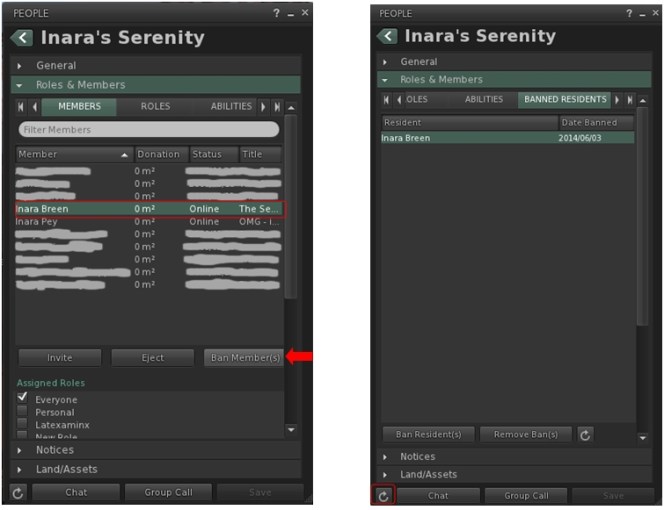
Task: Uncheck the Everyone role checkbox
Action: pyautogui.click(x=22, y=398)
